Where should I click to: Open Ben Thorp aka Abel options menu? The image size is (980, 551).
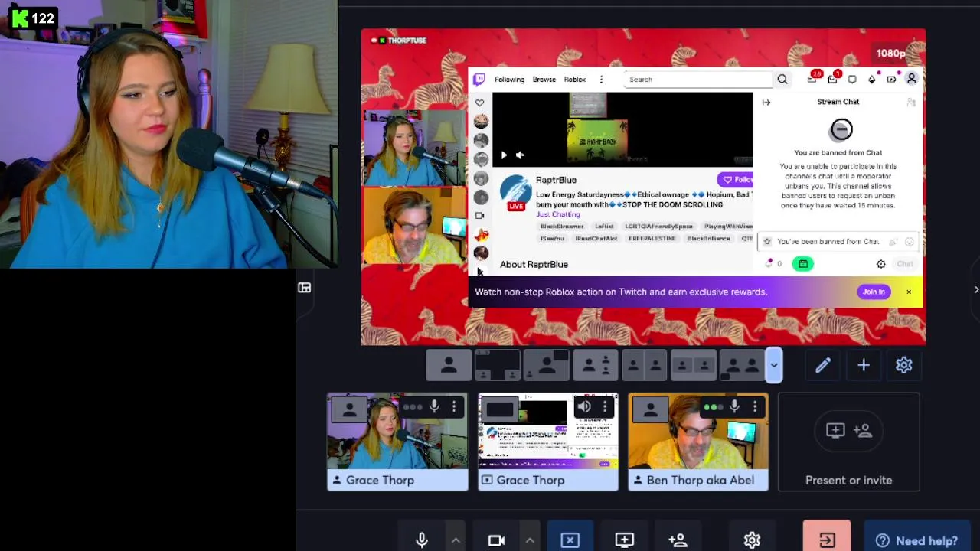tap(755, 406)
